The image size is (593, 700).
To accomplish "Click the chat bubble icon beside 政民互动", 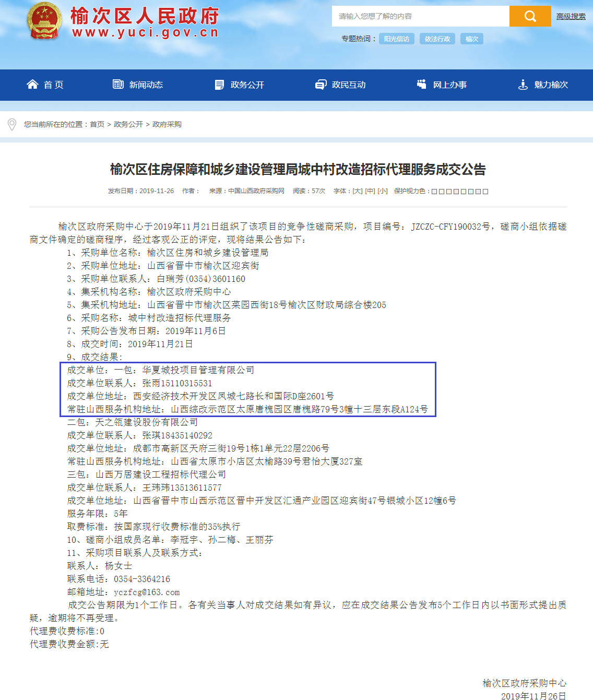I will (321, 85).
